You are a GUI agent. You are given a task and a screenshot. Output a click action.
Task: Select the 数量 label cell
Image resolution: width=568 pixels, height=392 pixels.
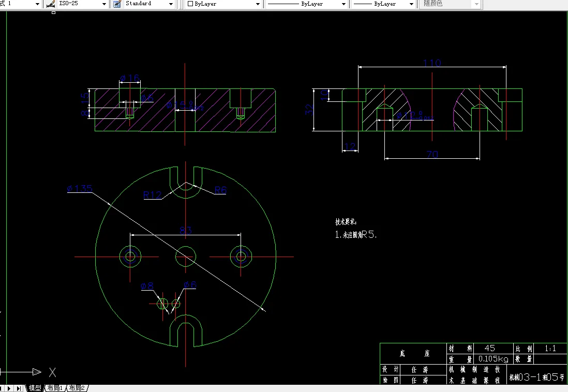click(x=524, y=359)
